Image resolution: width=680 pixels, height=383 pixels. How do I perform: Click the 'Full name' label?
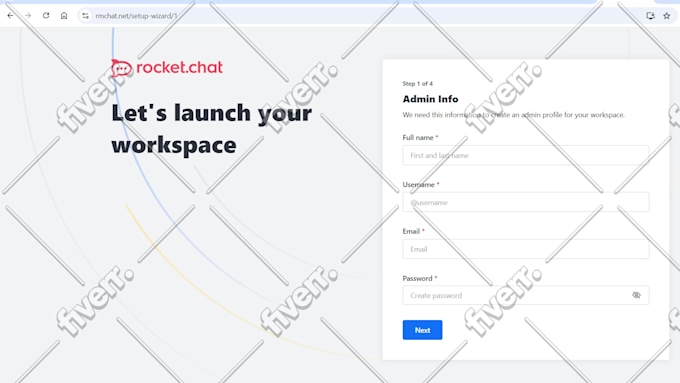click(x=418, y=137)
